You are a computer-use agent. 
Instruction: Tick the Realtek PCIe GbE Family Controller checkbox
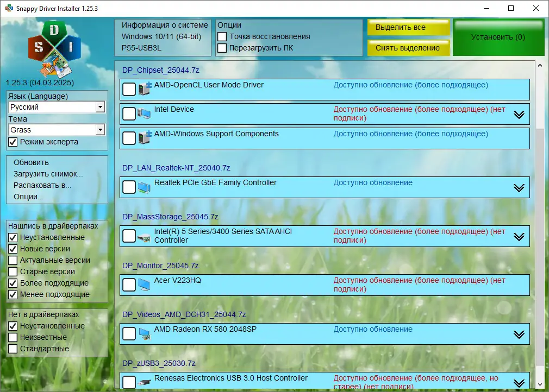click(129, 187)
